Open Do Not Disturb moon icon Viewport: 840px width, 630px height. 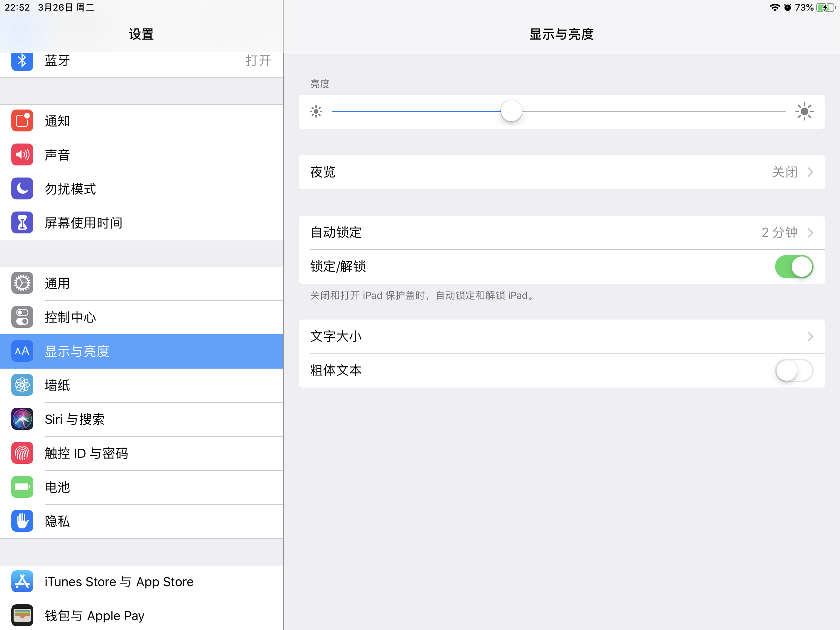point(22,188)
